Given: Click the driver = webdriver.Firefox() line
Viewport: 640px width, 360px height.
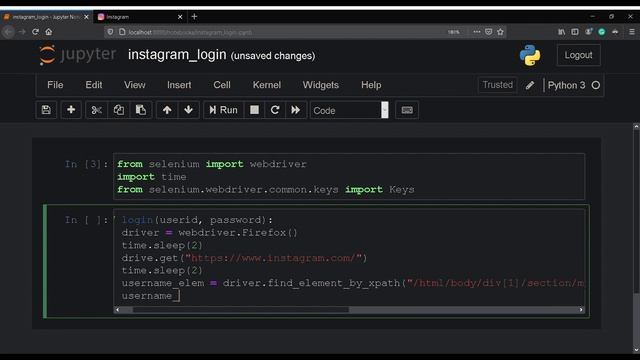Looking at the screenshot, I should click(x=210, y=233).
